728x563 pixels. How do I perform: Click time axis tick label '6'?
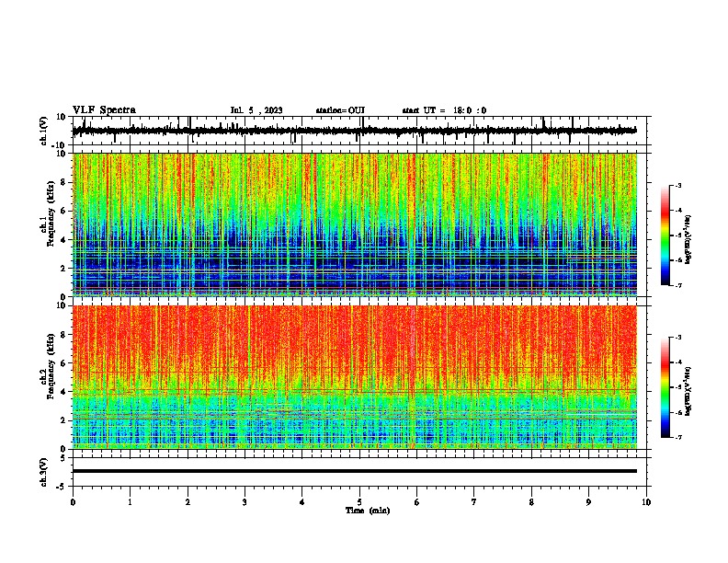(417, 502)
